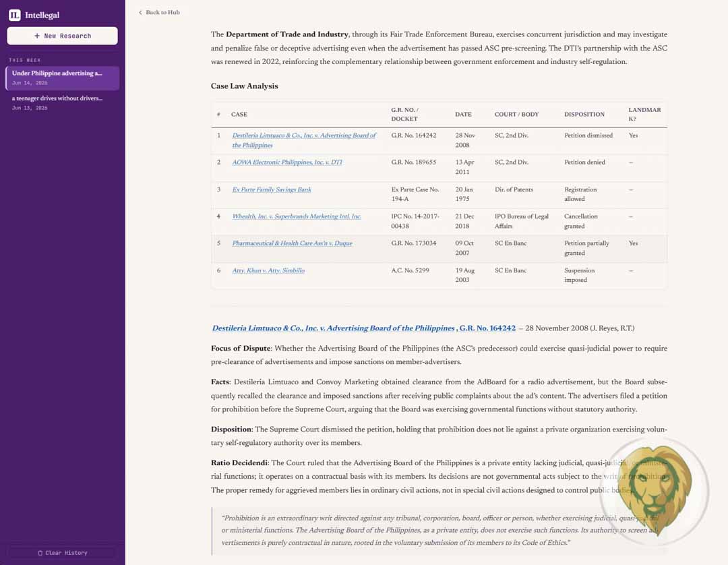The width and height of the screenshot is (728, 565).
Task: Click the THIS WEEK sidebar label
Action: [x=25, y=60]
